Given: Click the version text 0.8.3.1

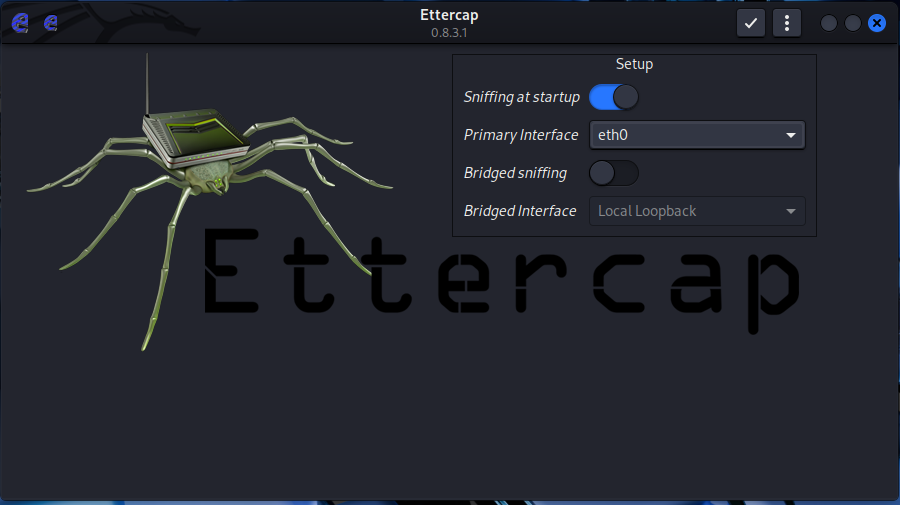Looking at the screenshot, I should point(449,33).
